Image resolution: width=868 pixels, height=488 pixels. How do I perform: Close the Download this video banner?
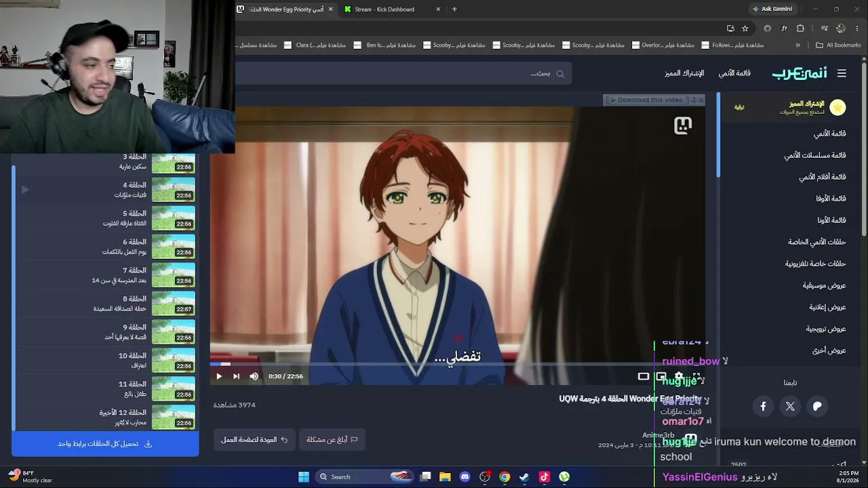coord(701,100)
